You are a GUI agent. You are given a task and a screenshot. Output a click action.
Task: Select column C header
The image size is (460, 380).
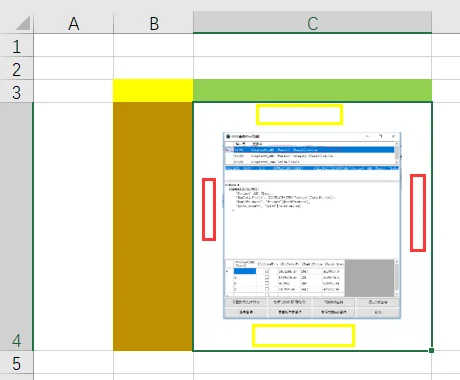coord(312,22)
